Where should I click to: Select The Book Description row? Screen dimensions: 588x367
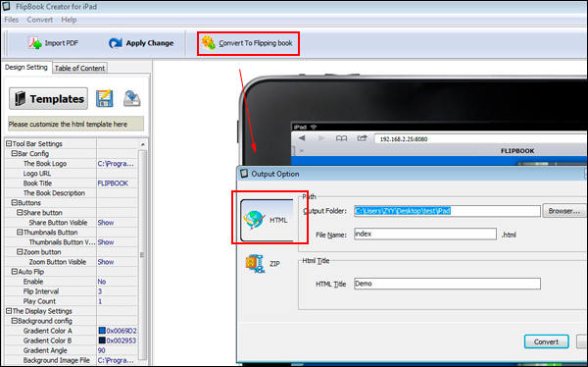tap(72, 192)
